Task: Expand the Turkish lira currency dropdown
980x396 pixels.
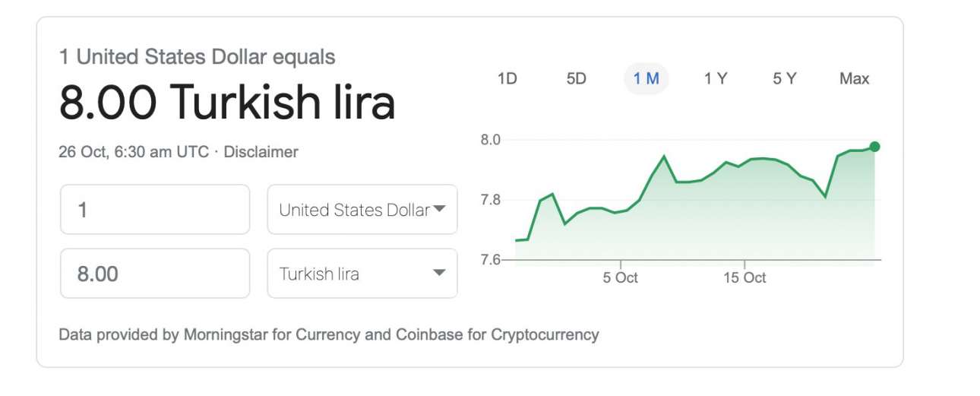Action: tap(362, 274)
